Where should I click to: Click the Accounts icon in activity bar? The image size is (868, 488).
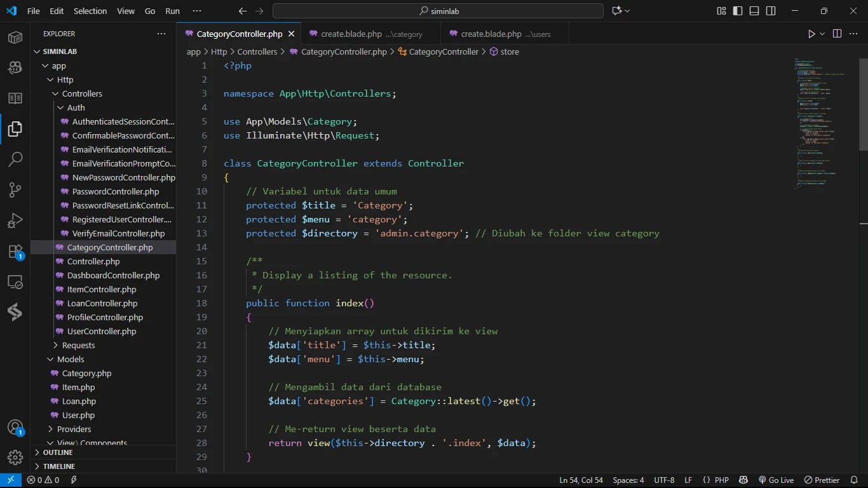(x=15, y=428)
